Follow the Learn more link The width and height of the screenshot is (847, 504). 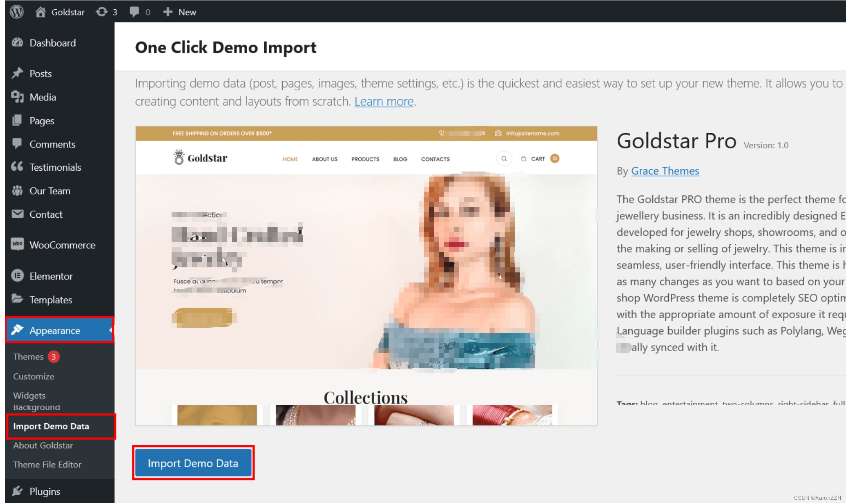coord(384,102)
